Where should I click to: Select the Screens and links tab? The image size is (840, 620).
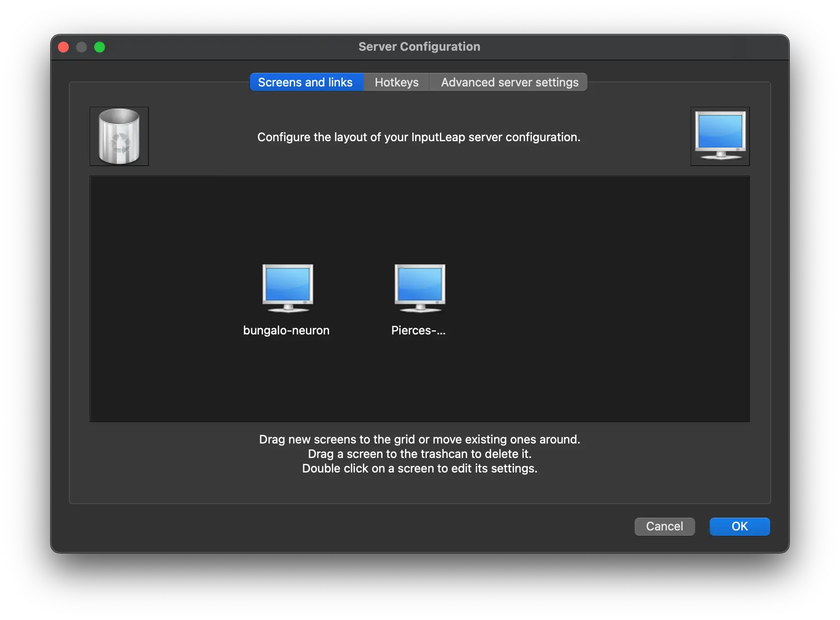coord(306,82)
